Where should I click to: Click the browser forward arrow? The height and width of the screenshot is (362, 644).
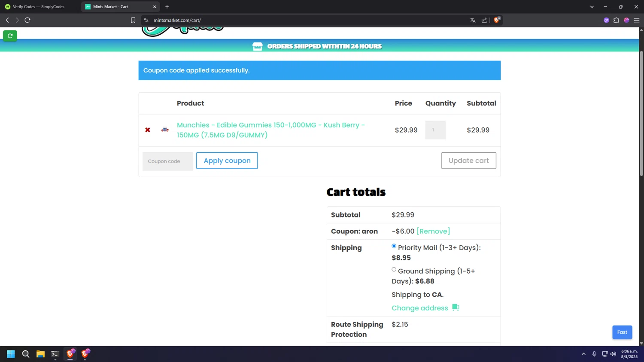(17, 20)
